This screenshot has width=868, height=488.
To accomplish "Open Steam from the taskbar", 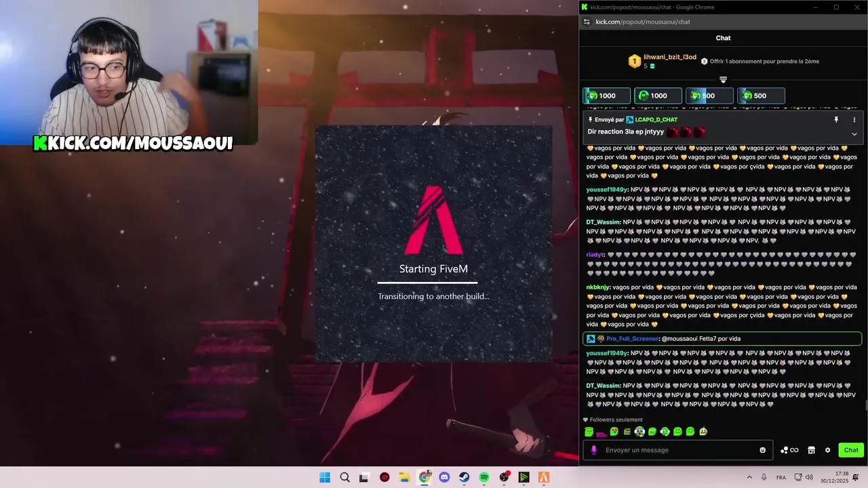I will coord(465,477).
